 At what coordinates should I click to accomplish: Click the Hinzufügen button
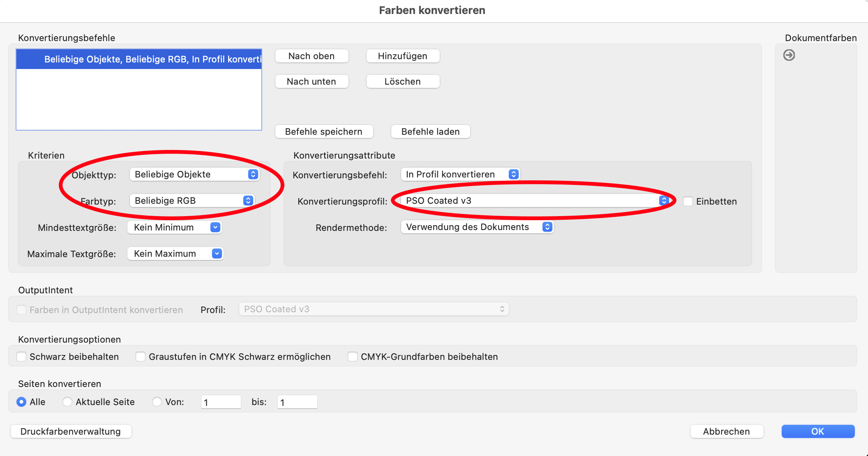(x=402, y=56)
